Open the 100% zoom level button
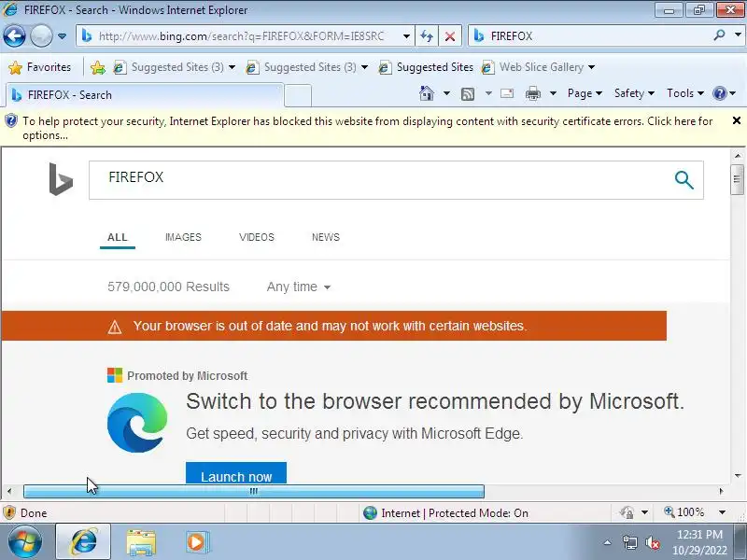Image resolution: width=747 pixels, height=560 pixels. pos(684,512)
